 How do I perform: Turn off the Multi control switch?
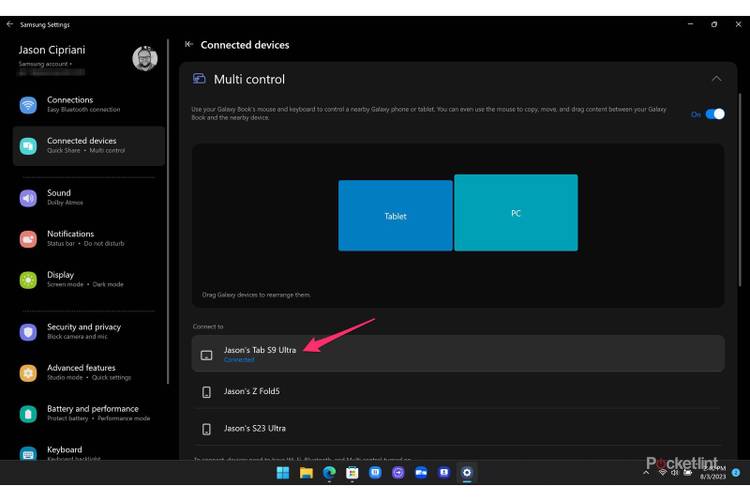715,114
